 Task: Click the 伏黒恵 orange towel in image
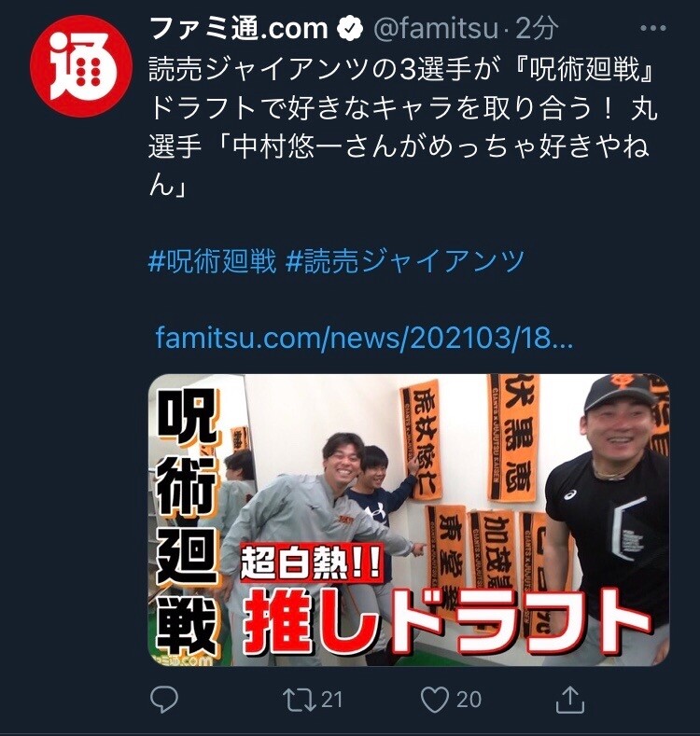coord(515,437)
